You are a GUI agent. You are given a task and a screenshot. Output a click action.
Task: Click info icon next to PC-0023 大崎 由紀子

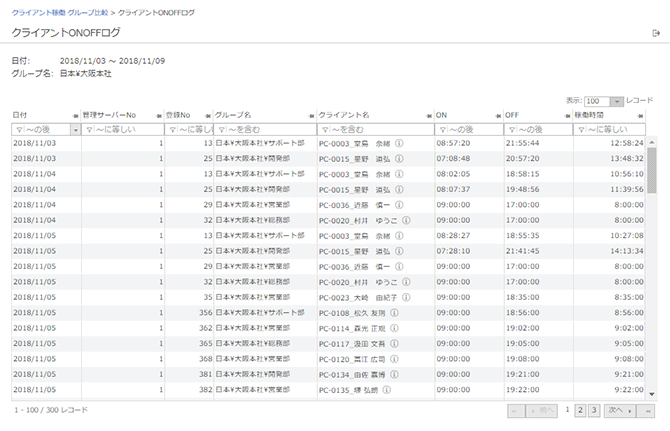(x=409, y=297)
